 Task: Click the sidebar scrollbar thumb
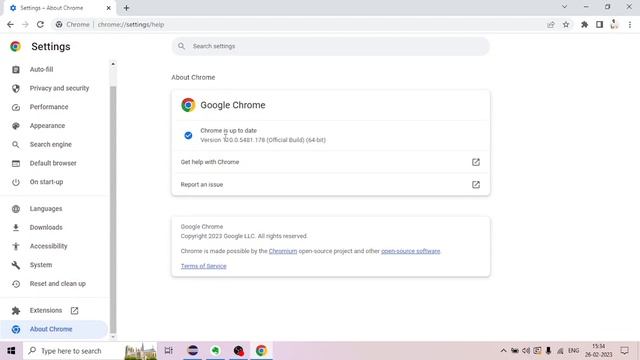(x=113, y=210)
